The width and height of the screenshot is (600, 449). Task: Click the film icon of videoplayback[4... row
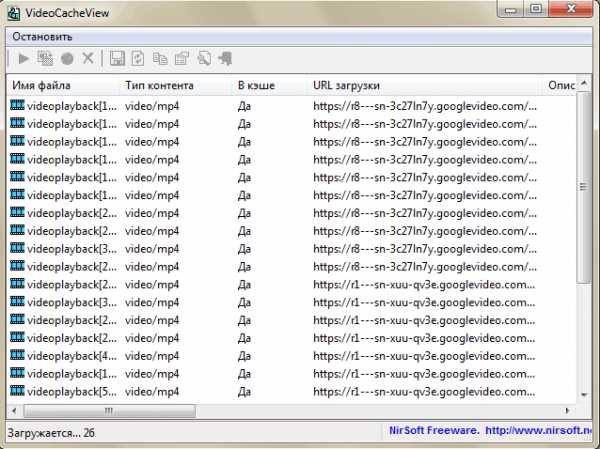[17, 355]
